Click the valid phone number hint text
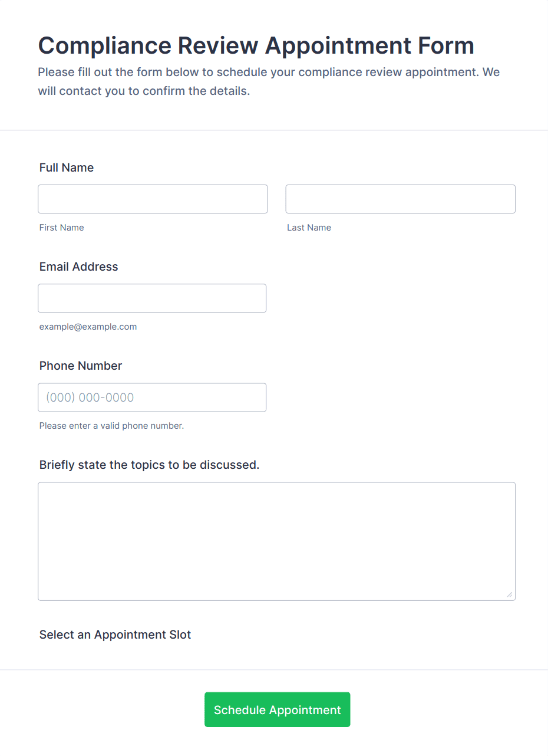The width and height of the screenshot is (548, 756). coord(112,426)
